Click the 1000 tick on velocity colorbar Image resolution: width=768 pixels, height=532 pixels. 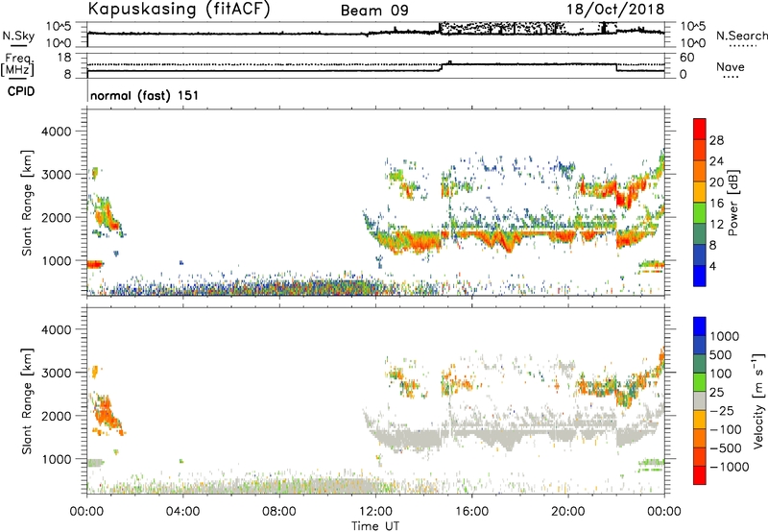point(725,336)
